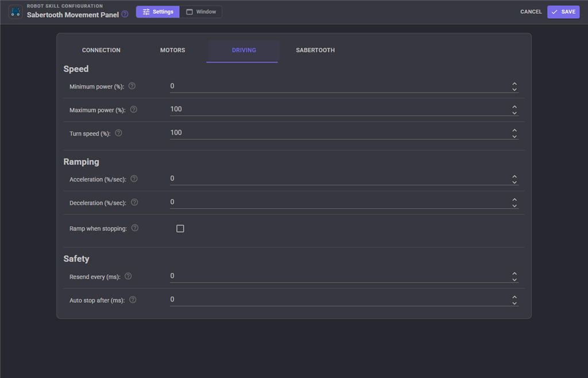Switch to Window view
This screenshot has height=378, width=588.
(x=201, y=12)
